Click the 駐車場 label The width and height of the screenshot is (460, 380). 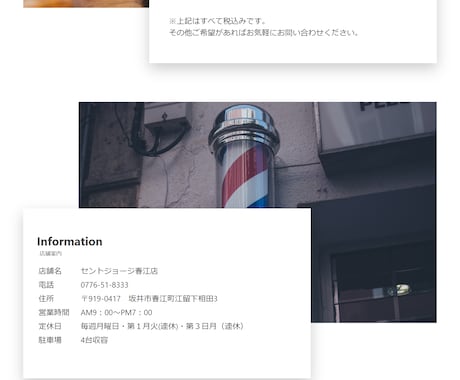pyautogui.click(x=50, y=340)
